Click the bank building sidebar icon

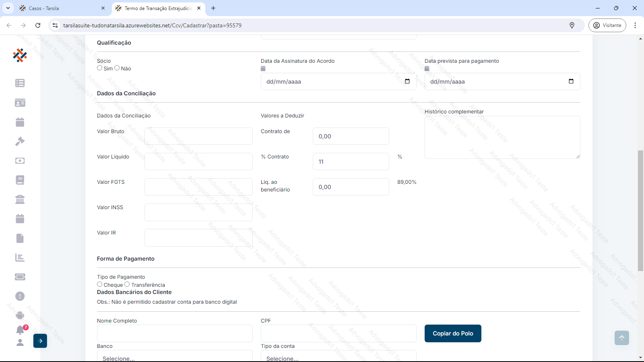(20, 199)
